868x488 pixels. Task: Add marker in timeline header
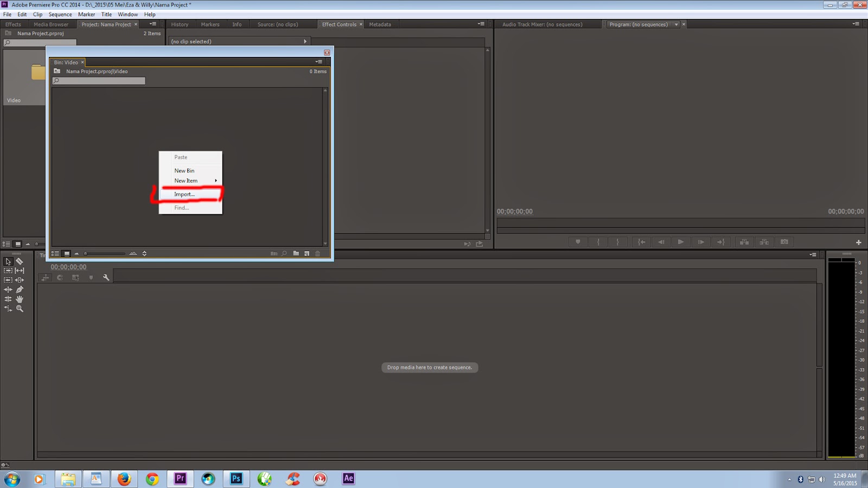(x=91, y=278)
